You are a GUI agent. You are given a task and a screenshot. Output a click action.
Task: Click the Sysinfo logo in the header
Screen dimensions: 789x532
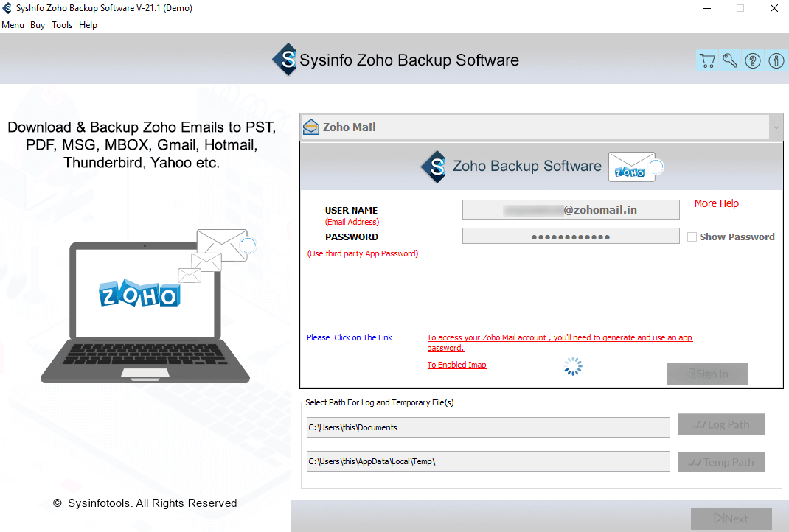click(286, 60)
